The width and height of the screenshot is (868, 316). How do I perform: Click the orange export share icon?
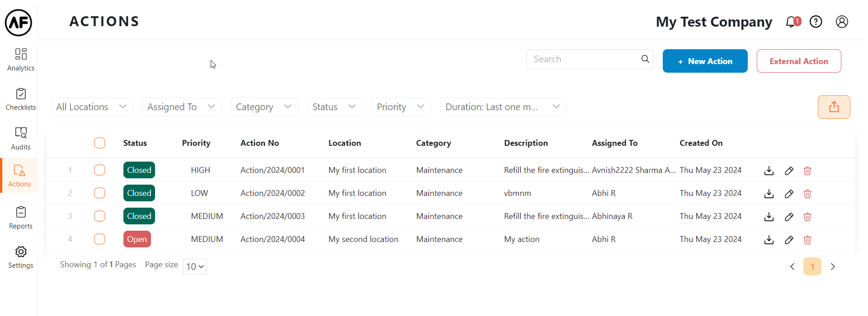tap(834, 107)
